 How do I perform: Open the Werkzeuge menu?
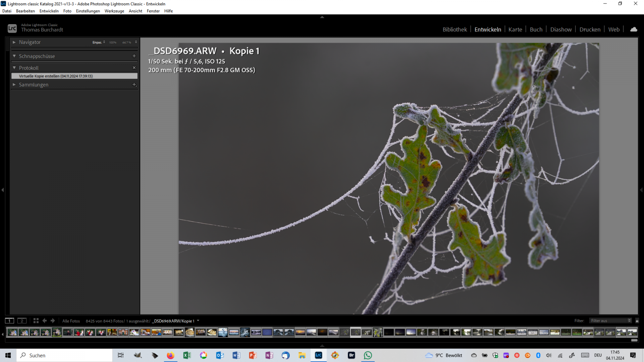tap(114, 11)
